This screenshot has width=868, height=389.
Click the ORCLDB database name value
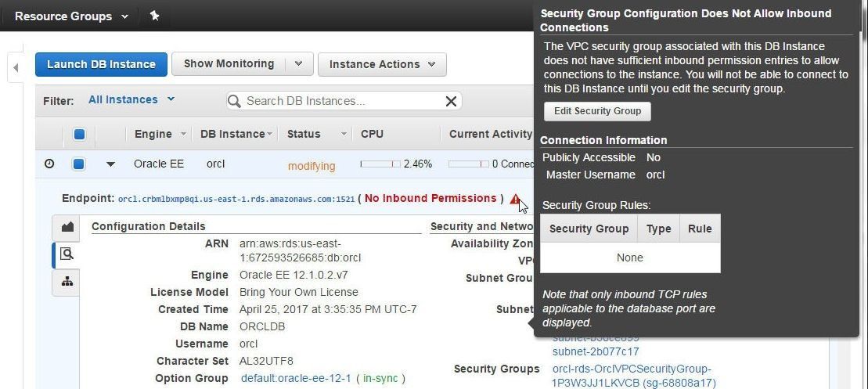pyautogui.click(x=262, y=326)
